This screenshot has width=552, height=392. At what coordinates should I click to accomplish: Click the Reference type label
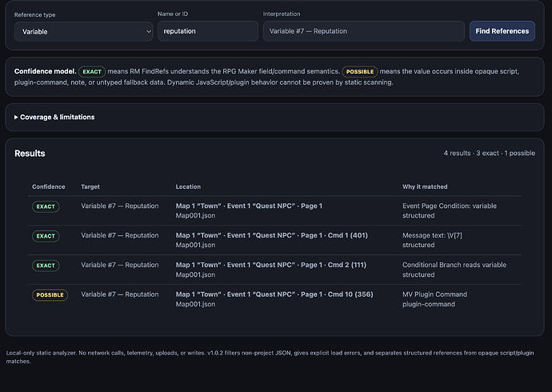coord(35,14)
